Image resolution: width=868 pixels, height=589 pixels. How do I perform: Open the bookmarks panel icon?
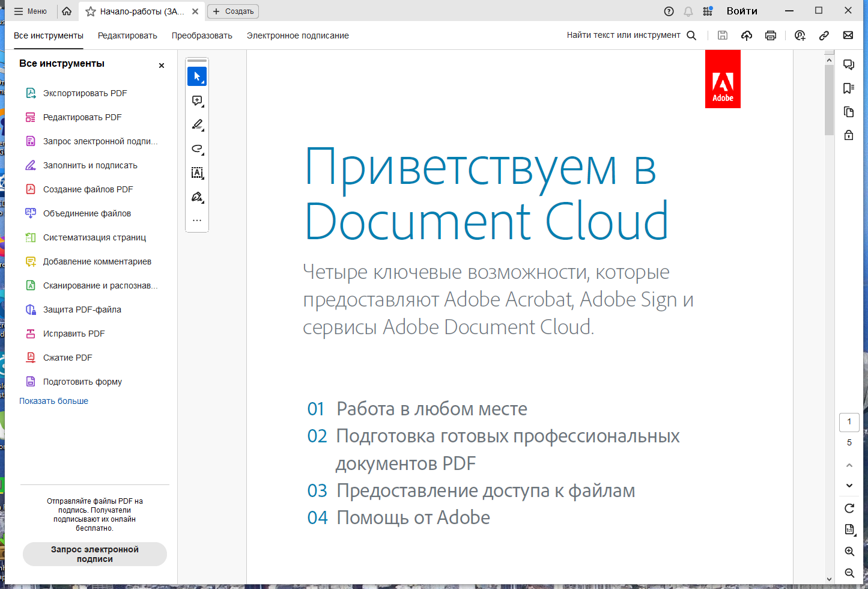click(849, 88)
